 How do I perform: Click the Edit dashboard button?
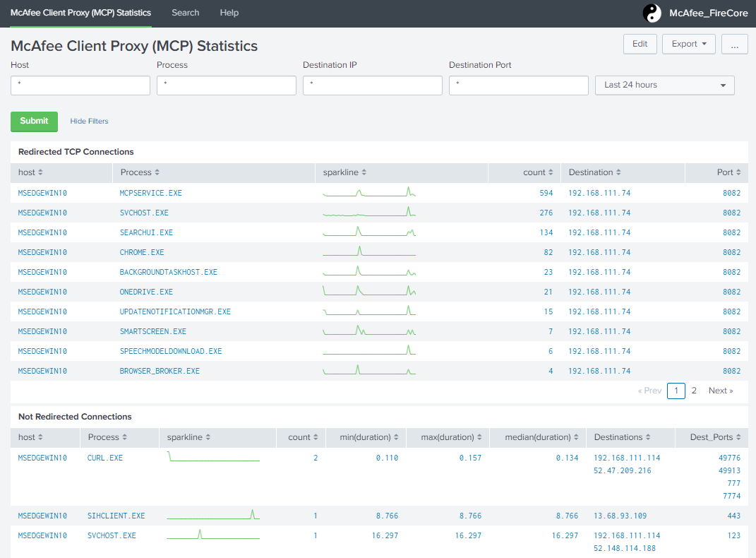tap(640, 44)
